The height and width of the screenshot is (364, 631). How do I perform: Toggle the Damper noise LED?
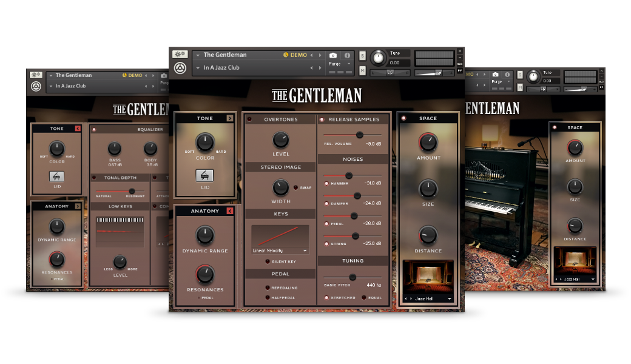click(326, 203)
